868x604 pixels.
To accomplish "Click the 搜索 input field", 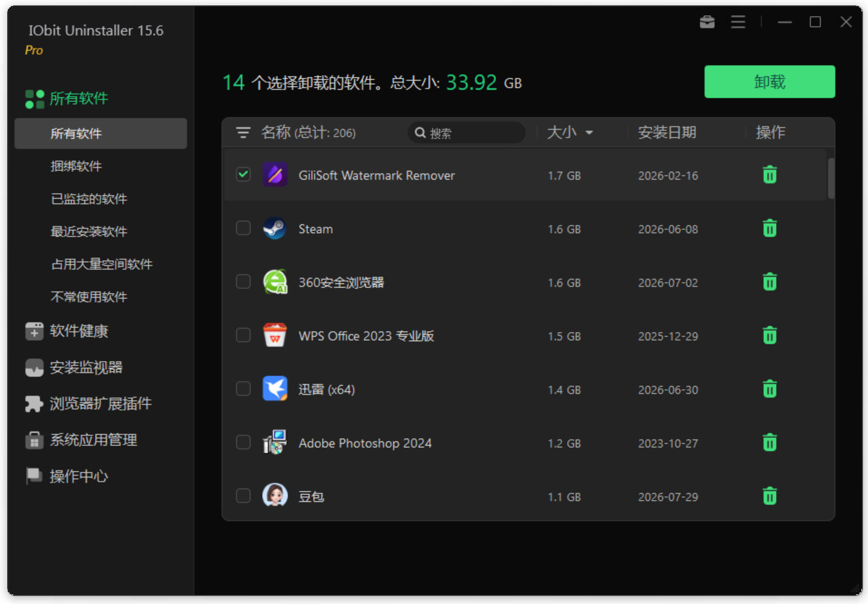I will click(x=467, y=133).
